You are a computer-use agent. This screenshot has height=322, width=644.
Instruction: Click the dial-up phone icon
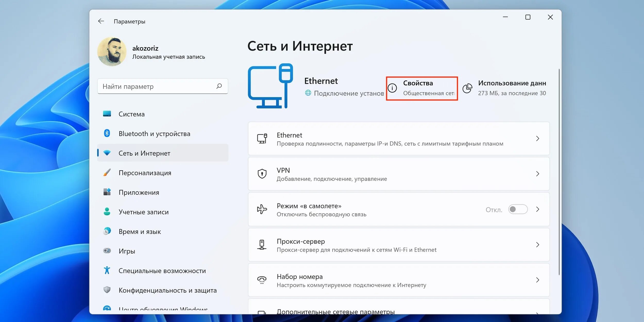[262, 280]
